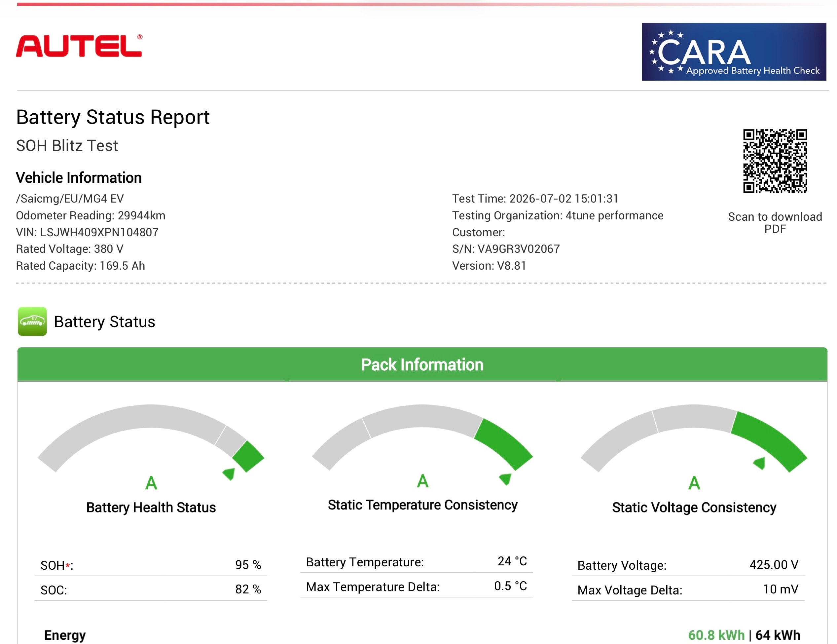Click the green pointer on Voltage gauge
The image size is (837, 644).
click(x=760, y=463)
